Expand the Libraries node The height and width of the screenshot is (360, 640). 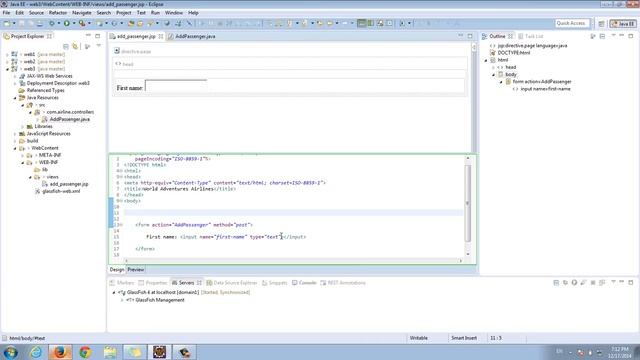22,127
